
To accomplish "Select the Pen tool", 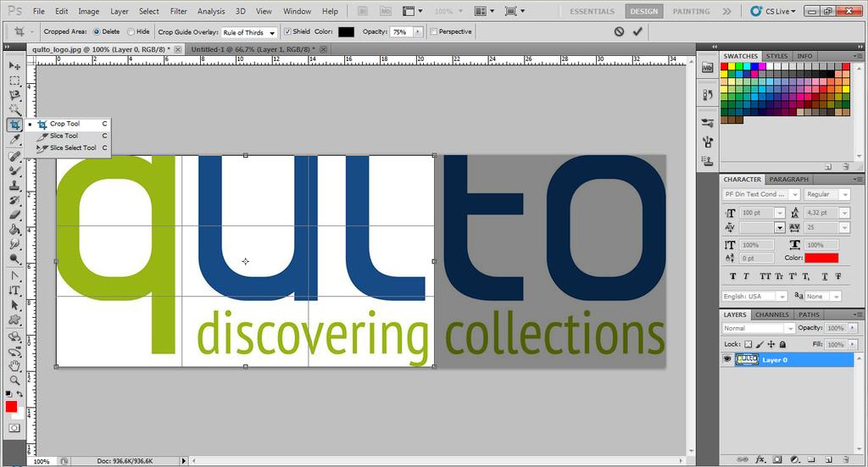I will point(14,276).
